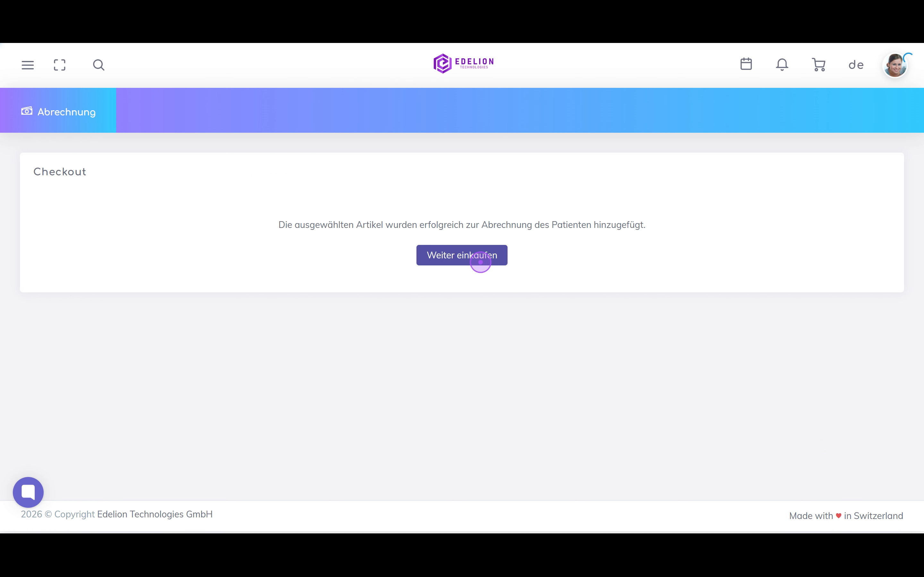
Task: Show notifications via bell icon
Action: click(x=782, y=64)
